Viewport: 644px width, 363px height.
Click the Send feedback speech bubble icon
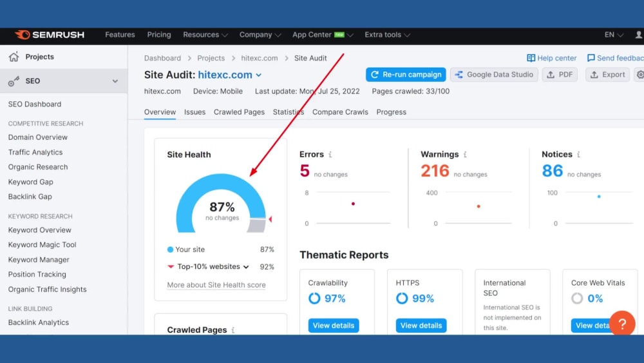click(x=591, y=58)
